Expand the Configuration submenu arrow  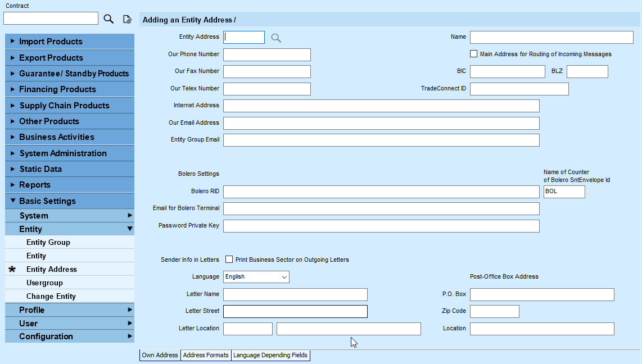(x=130, y=336)
